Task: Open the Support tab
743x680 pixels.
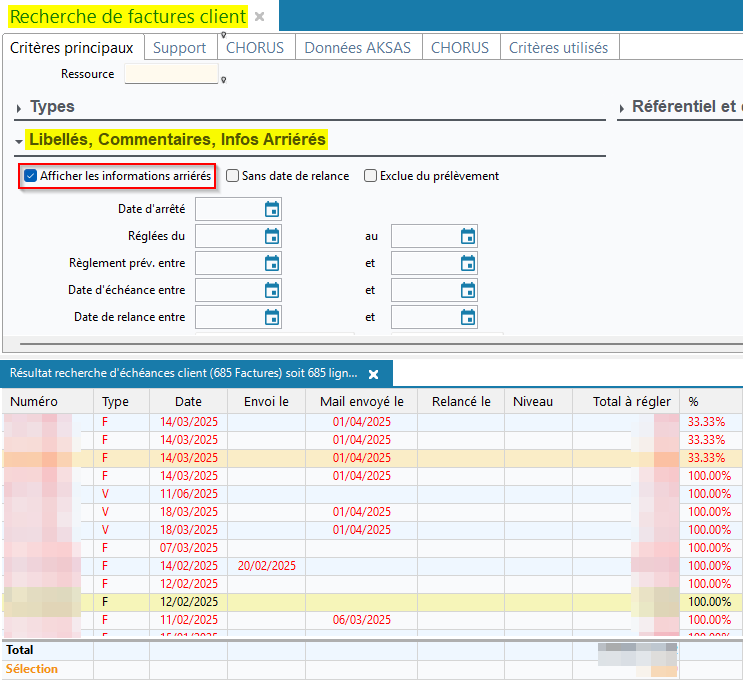Action: click(180, 48)
